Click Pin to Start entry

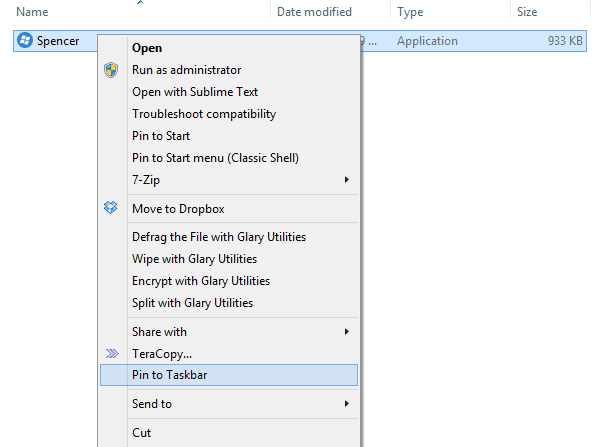click(x=229, y=136)
